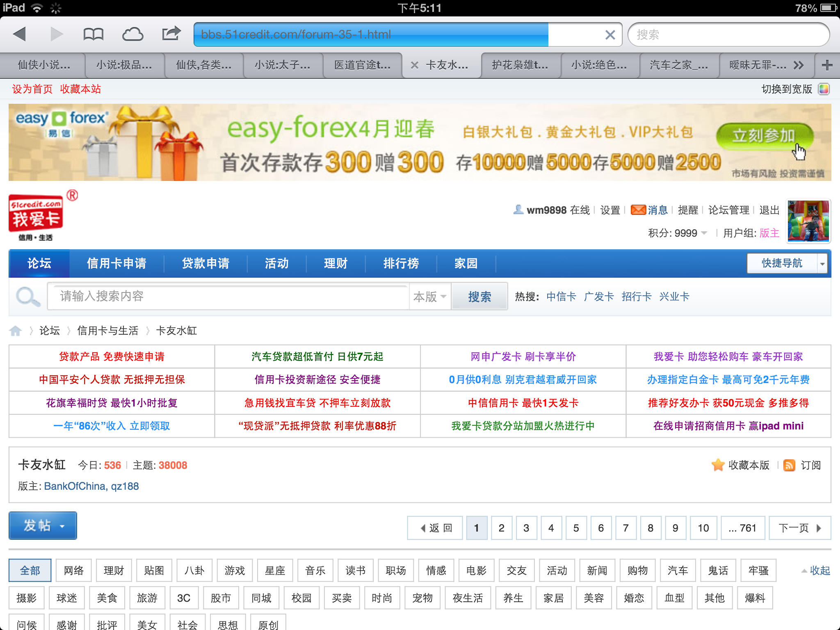The image size is (840, 630).
Task: Click the Safari 搜索 field
Action: tap(728, 35)
